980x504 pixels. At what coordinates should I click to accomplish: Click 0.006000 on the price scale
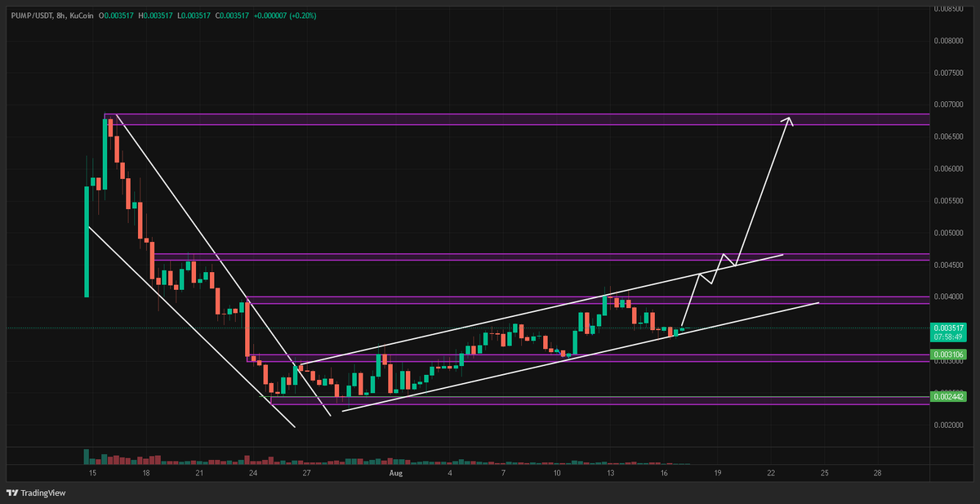tap(949, 168)
